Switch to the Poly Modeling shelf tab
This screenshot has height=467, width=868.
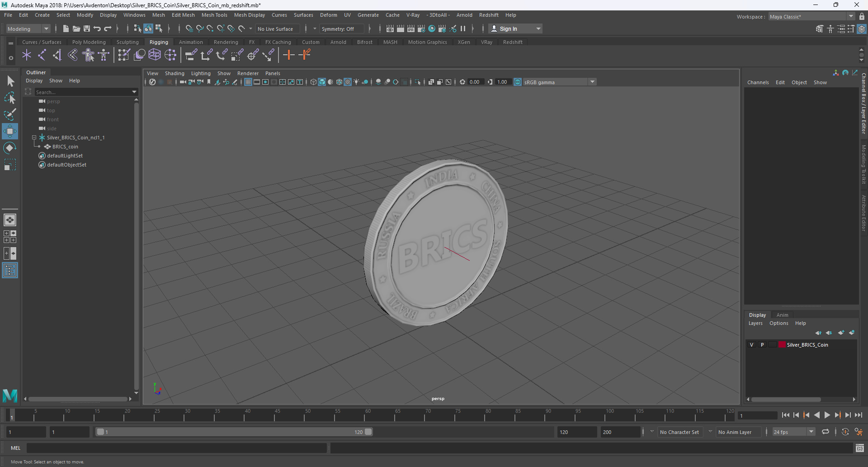tap(89, 42)
